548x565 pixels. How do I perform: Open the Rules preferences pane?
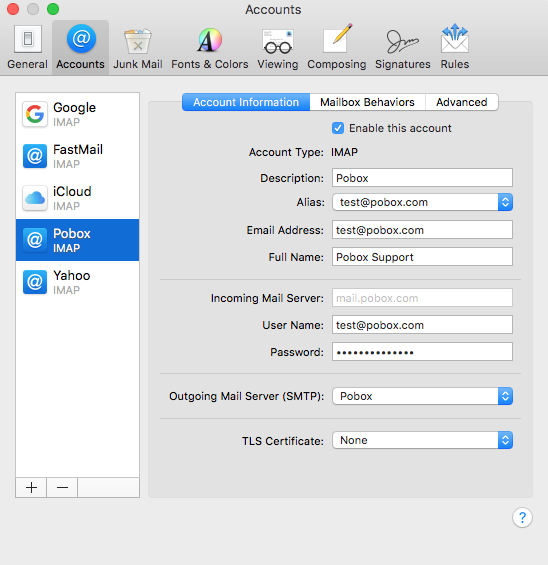point(455,47)
